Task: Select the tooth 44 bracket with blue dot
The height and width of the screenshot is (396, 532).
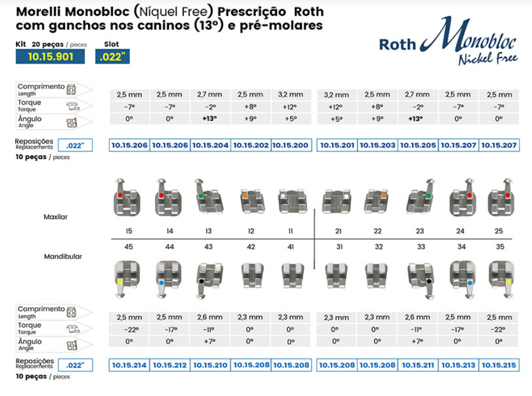Action: coord(168,279)
